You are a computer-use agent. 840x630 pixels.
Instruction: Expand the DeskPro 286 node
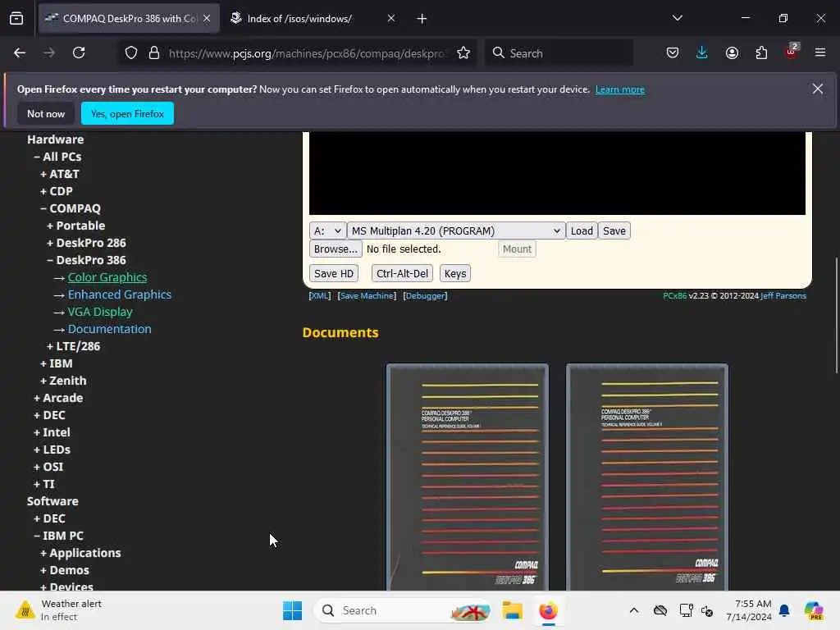click(x=86, y=243)
